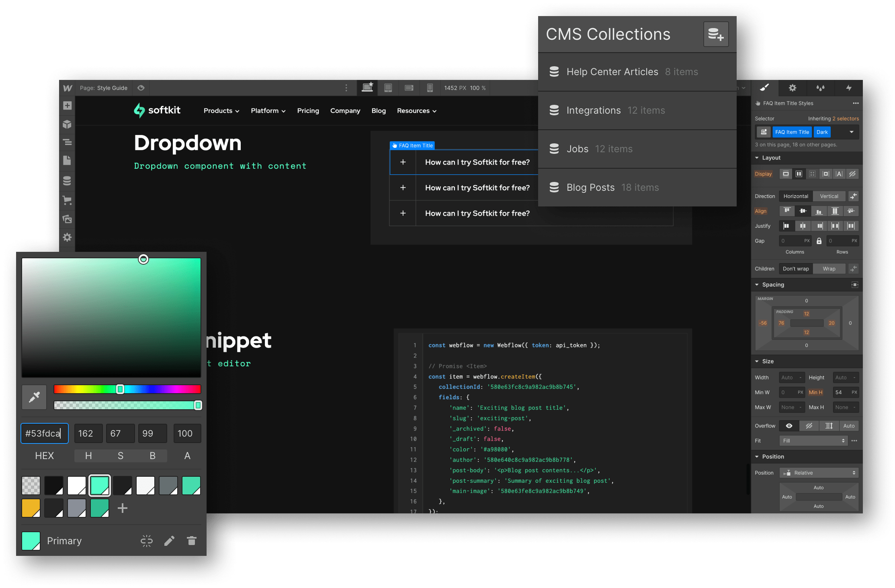Click the add CMS collection icon
Screen dimensions: 895x588
[716, 35]
